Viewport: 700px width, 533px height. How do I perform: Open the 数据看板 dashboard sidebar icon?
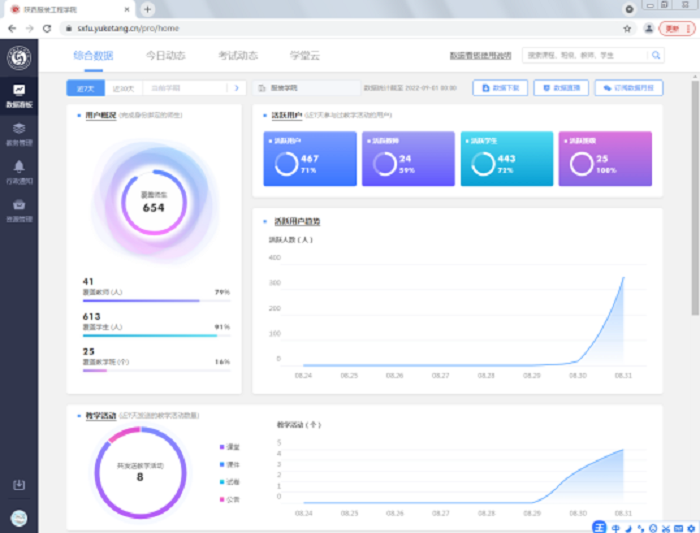click(19, 95)
